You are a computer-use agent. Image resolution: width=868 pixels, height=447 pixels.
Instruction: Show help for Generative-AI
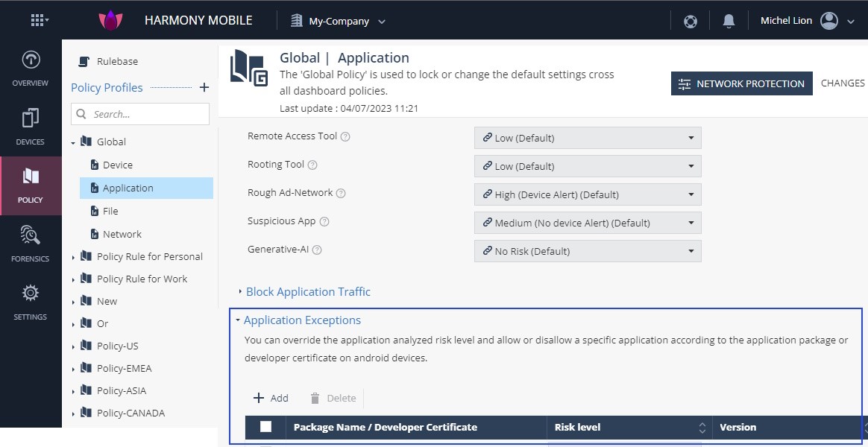[x=317, y=250]
